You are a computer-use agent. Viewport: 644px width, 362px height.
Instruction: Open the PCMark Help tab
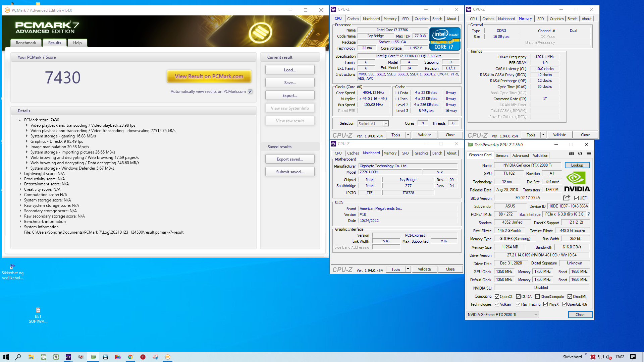[x=77, y=43]
